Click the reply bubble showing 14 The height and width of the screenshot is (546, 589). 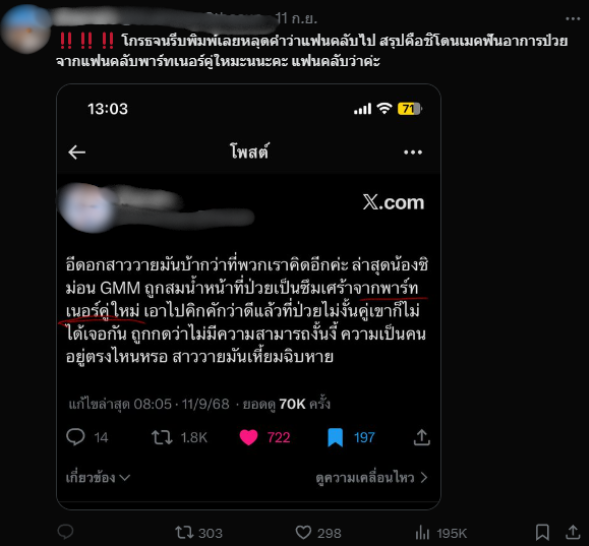click(x=87, y=437)
